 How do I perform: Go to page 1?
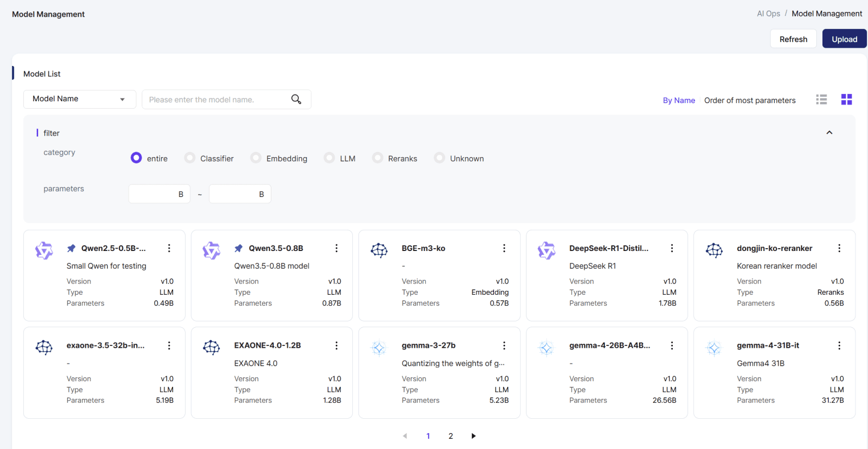(x=428, y=436)
